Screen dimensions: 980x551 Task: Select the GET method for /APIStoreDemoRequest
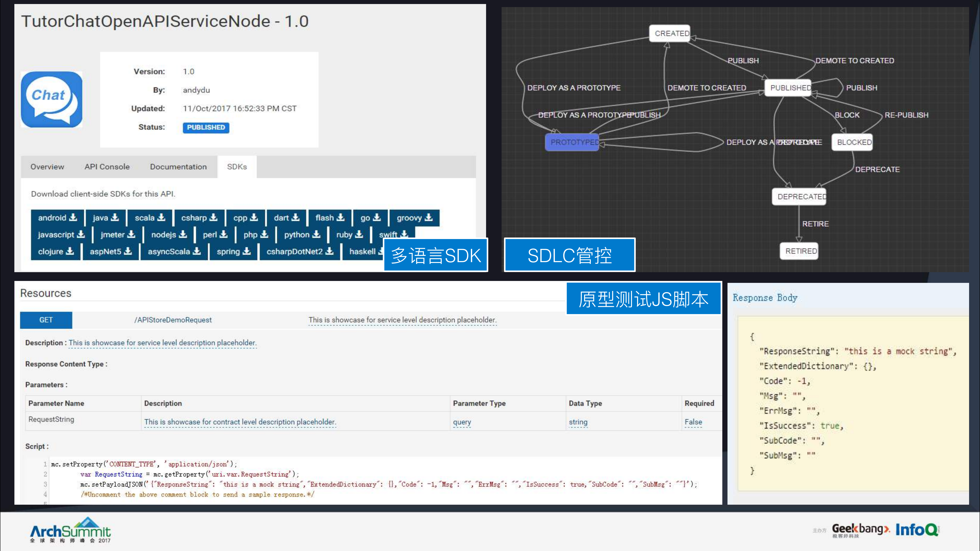click(46, 320)
